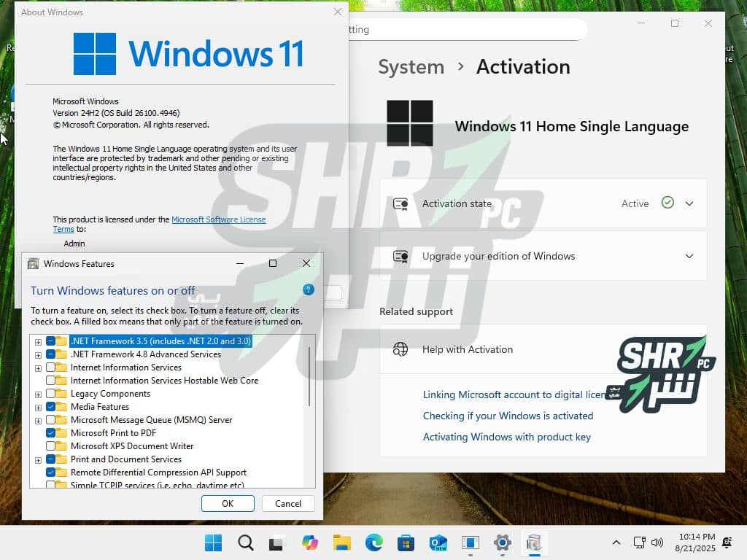
Task: Enable the Internet Information Services checkbox
Action: [x=50, y=367]
